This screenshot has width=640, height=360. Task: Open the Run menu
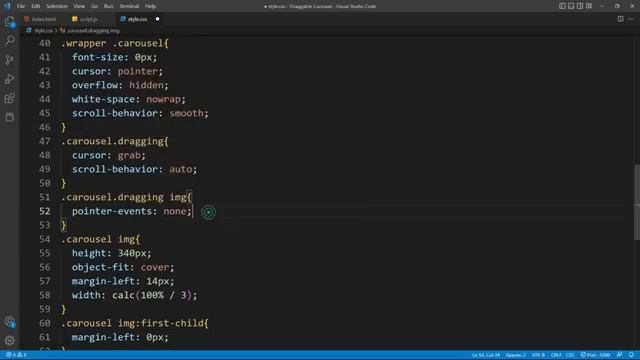coord(109,6)
